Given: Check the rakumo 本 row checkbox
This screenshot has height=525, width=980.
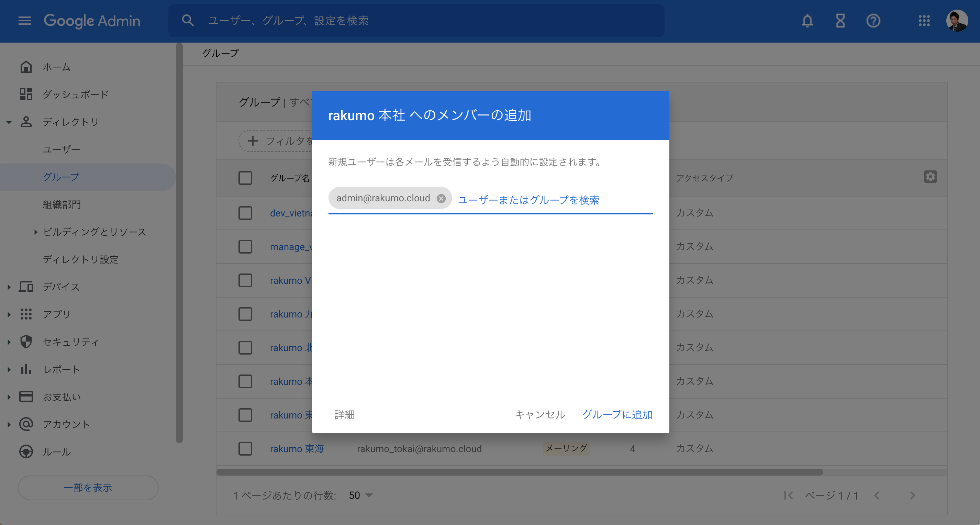Looking at the screenshot, I should pos(245,381).
